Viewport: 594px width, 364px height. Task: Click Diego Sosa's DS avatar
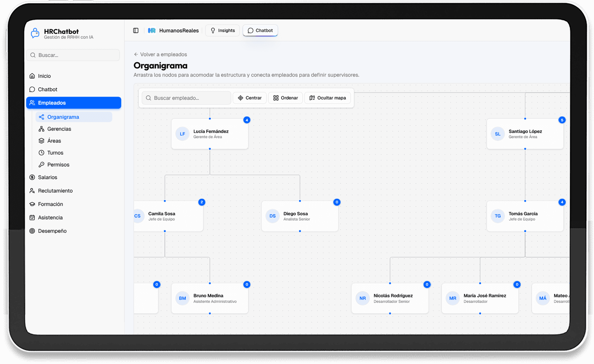click(x=272, y=216)
